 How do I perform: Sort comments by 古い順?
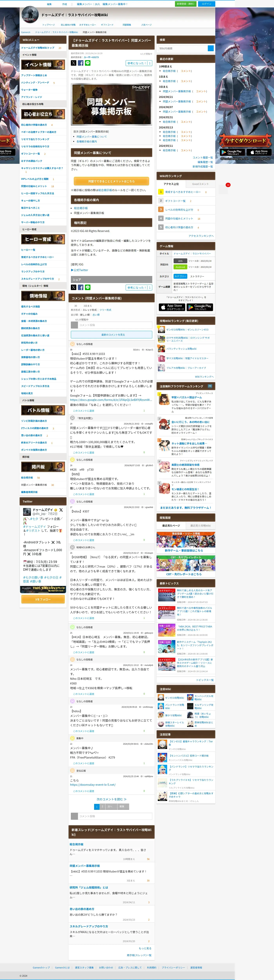96,315
